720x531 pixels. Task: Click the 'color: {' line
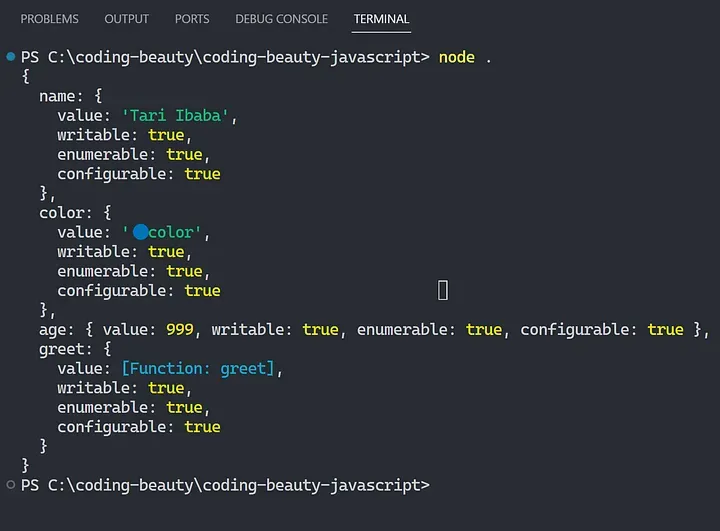pos(75,213)
